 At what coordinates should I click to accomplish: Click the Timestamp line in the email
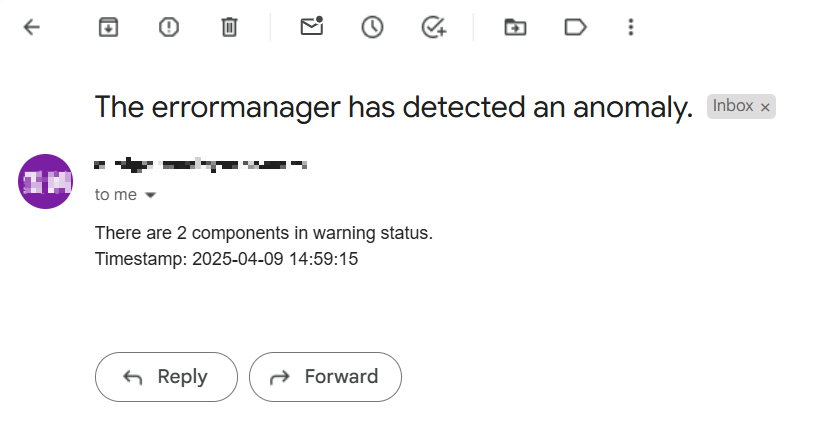(226, 259)
